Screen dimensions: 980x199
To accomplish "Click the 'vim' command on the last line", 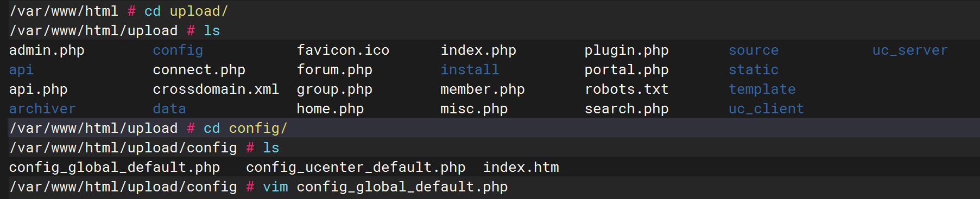I will tap(275, 187).
